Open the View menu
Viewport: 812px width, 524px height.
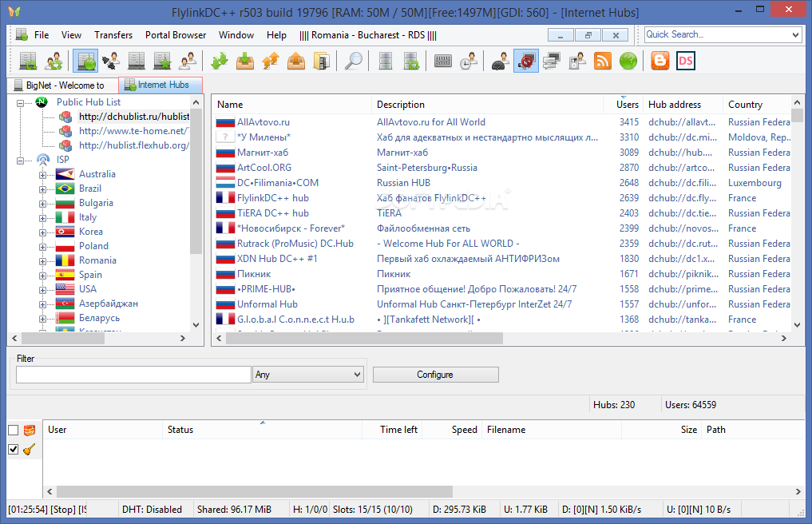71,34
